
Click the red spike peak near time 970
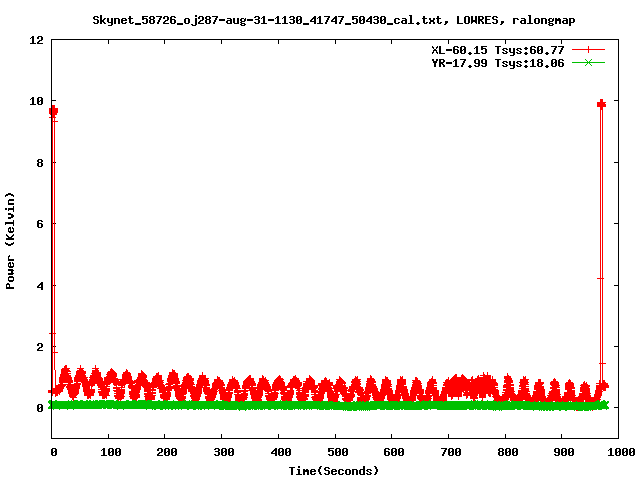click(601, 104)
